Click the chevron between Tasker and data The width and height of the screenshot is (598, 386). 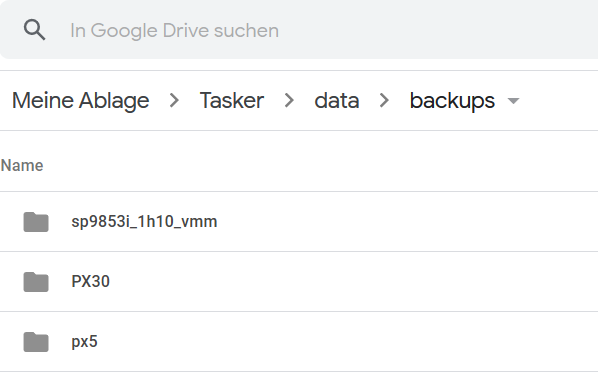pos(289,101)
